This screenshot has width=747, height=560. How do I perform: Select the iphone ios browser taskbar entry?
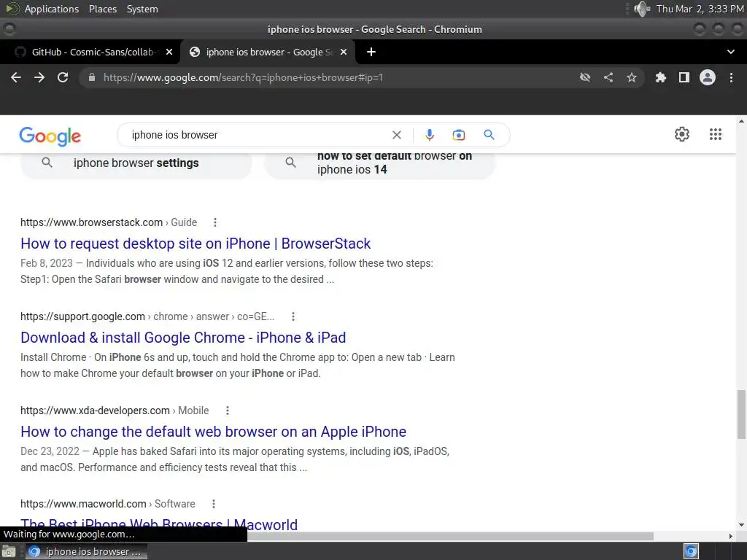pos(86,551)
